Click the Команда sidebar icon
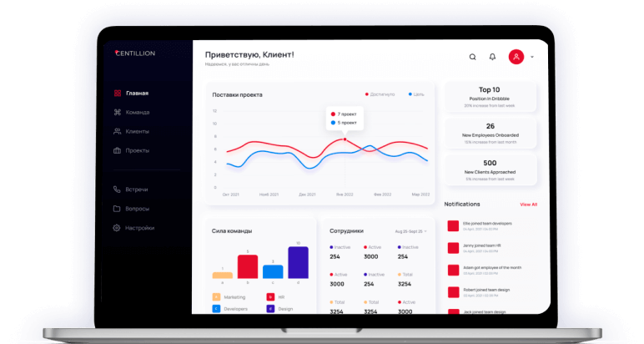 pyautogui.click(x=118, y=112)
